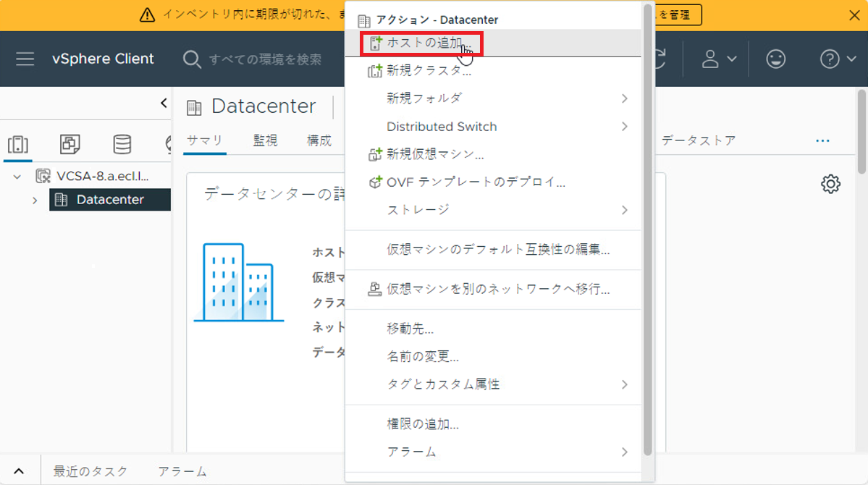Viewport: 868px width, 485px height.
Task: Click the を管理 button in banner
Action: pos(678,15)
